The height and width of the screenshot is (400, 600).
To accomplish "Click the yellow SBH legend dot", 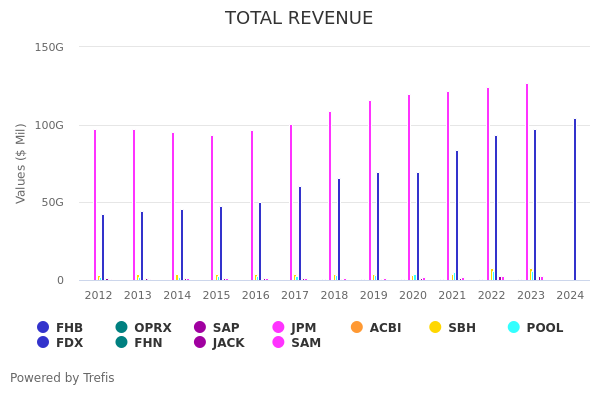I will (435, 328).
